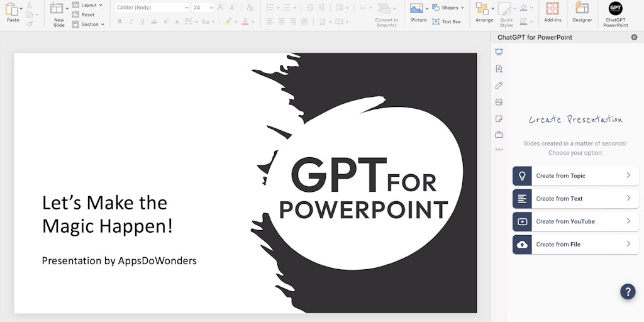Select the pencil edit icon in the ChatGPT sidebar

pyautogui.click(x=499, y=86)
